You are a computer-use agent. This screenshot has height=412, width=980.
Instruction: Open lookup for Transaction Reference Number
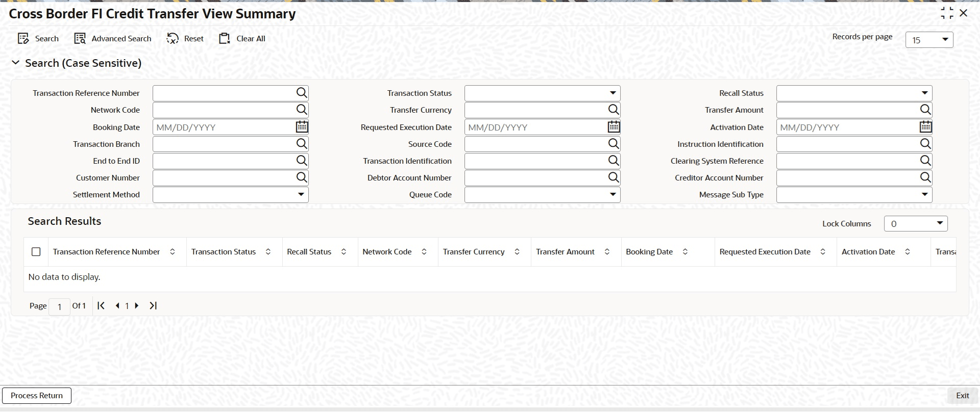click(302, 93)
